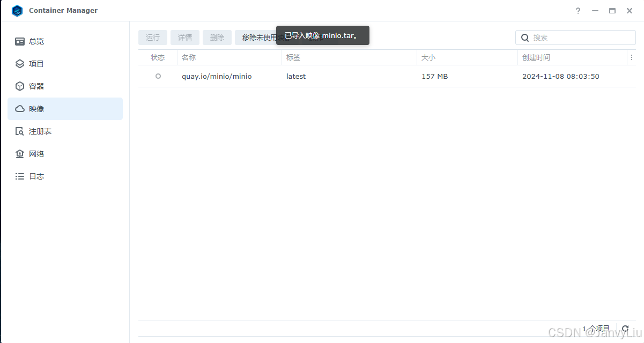This screenshot has height=343, width=644.
Task: Open the 总览 overview section
Action: 65,41
